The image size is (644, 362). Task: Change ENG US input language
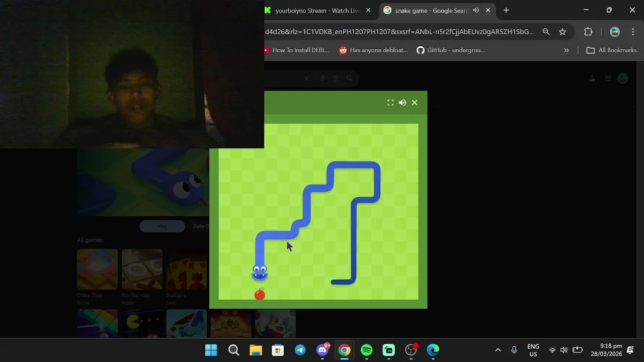click(x=533, y=350)
